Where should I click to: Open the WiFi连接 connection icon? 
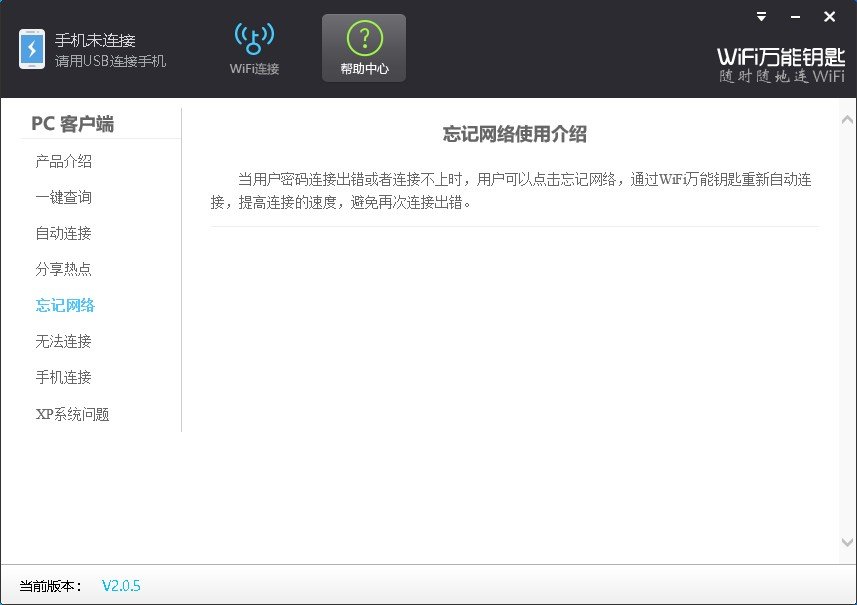tap(254, 45)
